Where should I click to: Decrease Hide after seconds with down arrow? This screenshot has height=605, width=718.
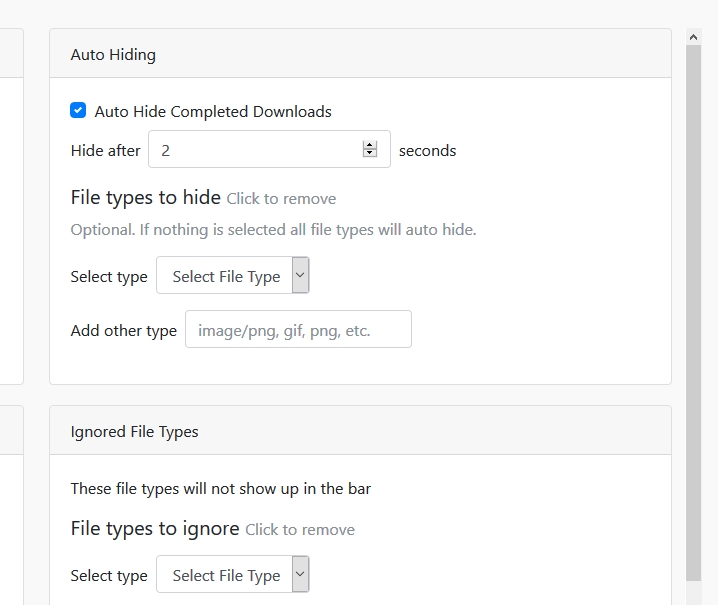tap(370, 154)
